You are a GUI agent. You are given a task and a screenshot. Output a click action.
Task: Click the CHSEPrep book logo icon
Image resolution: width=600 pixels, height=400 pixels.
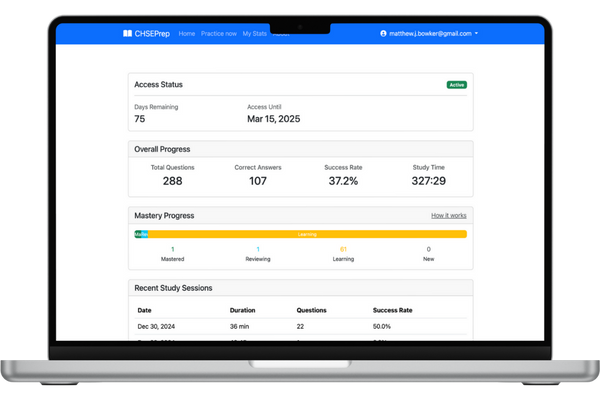coord(127,34)
